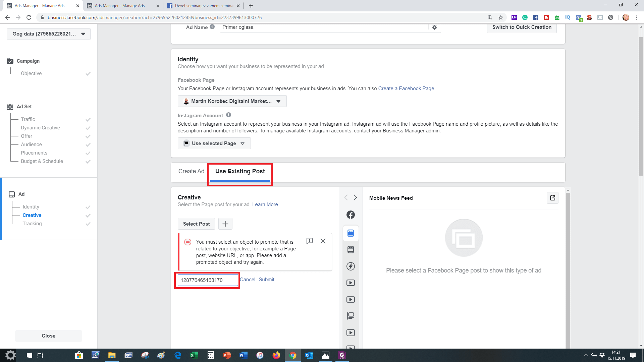
Task: Click the Instagram Account info icon
Action: tap(228, 115)
